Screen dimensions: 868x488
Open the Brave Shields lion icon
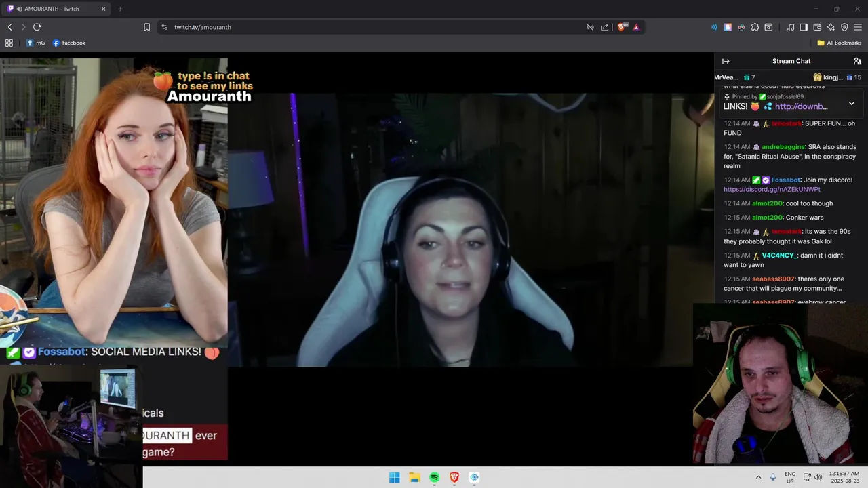pos(621,27)
